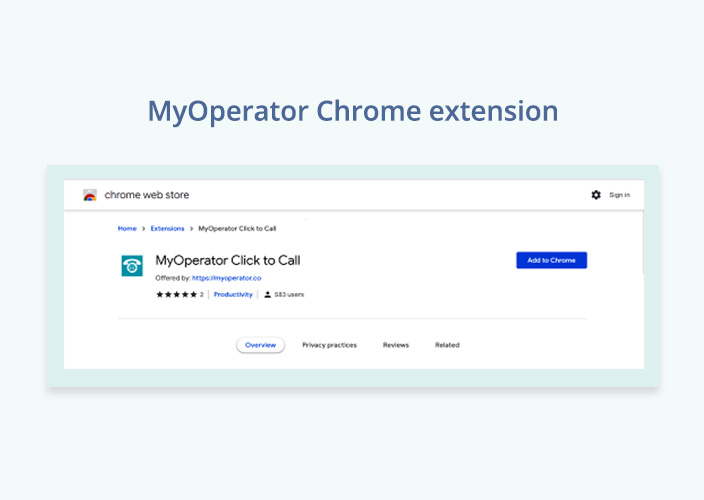
Task: Click the Add to Chrome button
Action: point(551,260)
